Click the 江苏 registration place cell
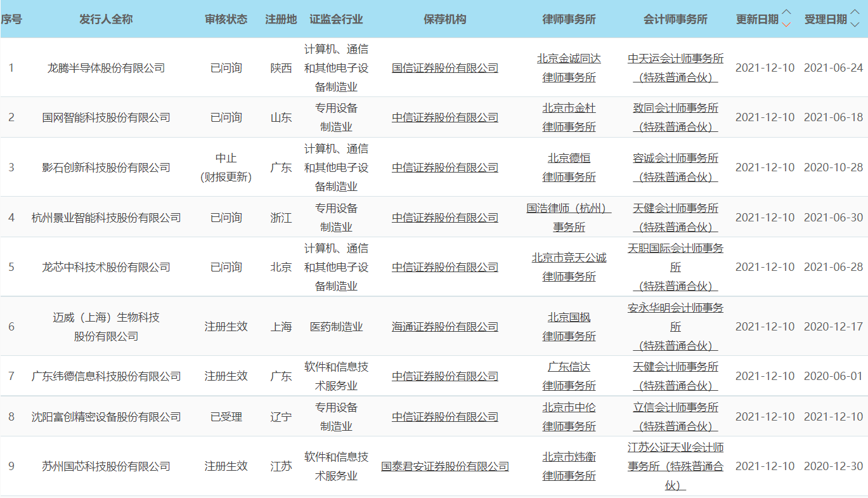This screenshot has height=498, width=868. click(x=281, y=466)
